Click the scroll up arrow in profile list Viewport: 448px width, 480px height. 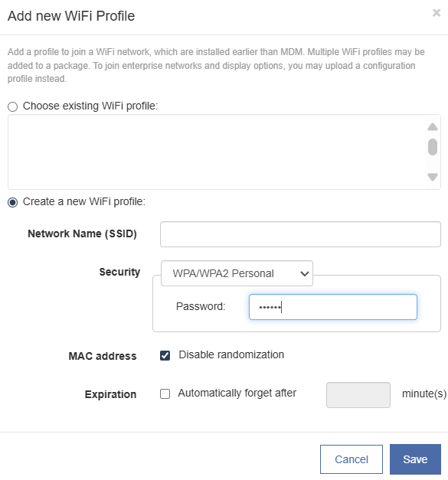(433, 127)
